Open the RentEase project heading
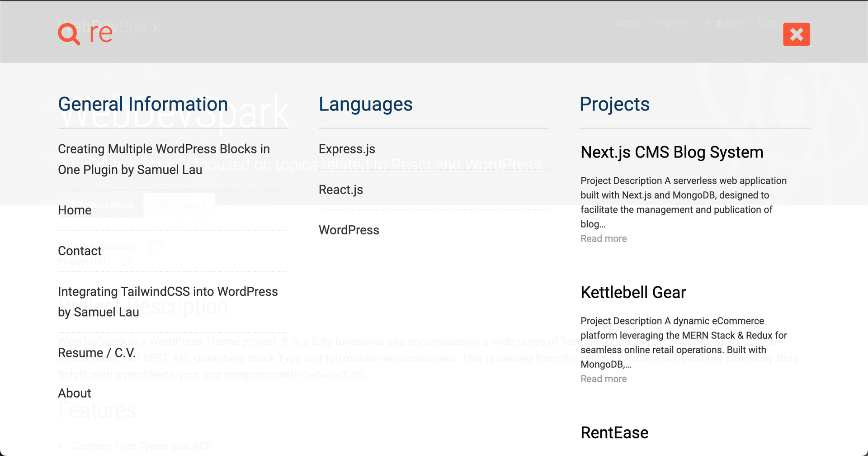Viewport: 868px width, 456px height. (614, 432)
